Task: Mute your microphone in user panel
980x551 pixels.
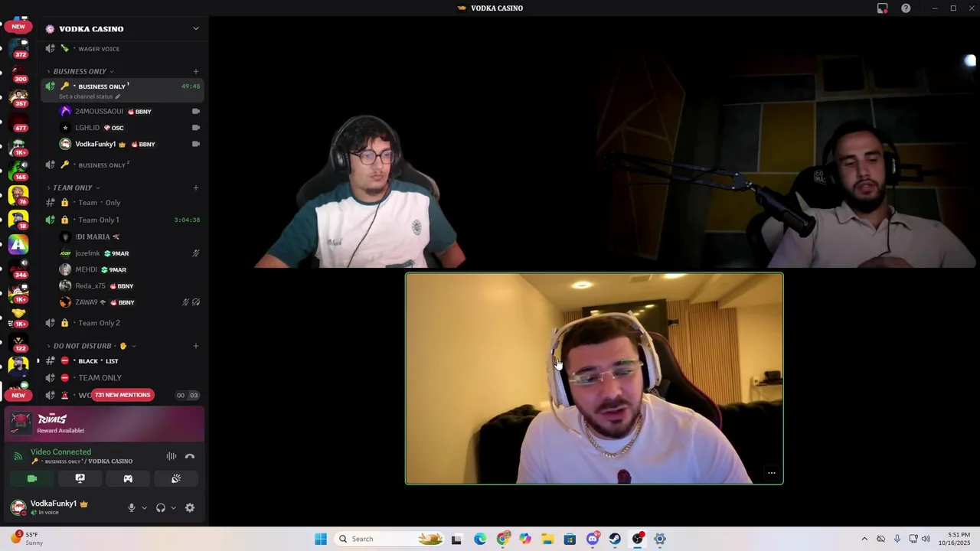Action: [131, 507]
